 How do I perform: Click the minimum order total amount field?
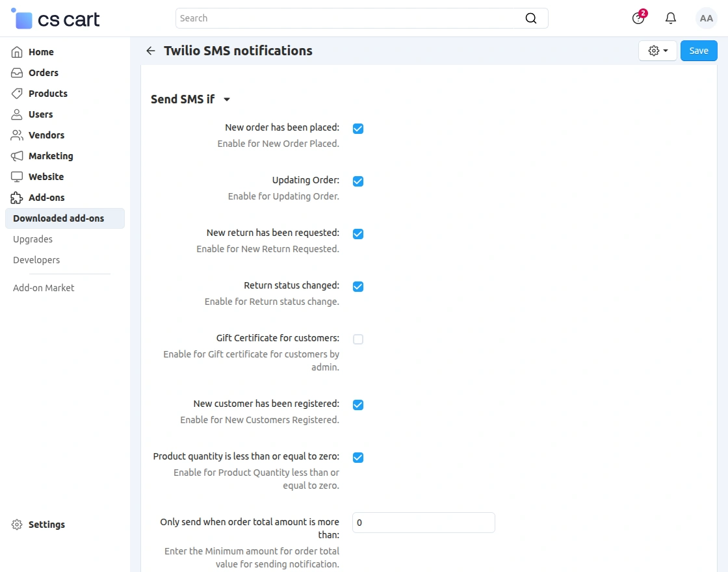pos(423,523)
